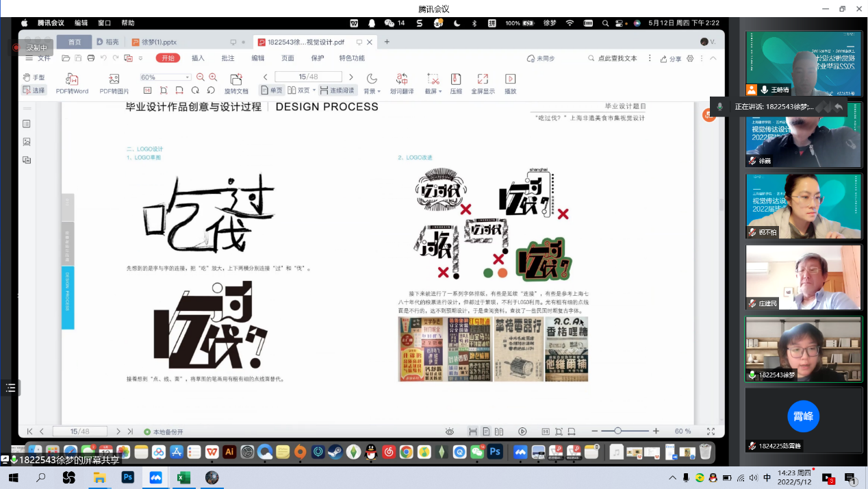868x489 pixels.
Task: Open the zoom percentage 60% dropdown
Action: 165,77
